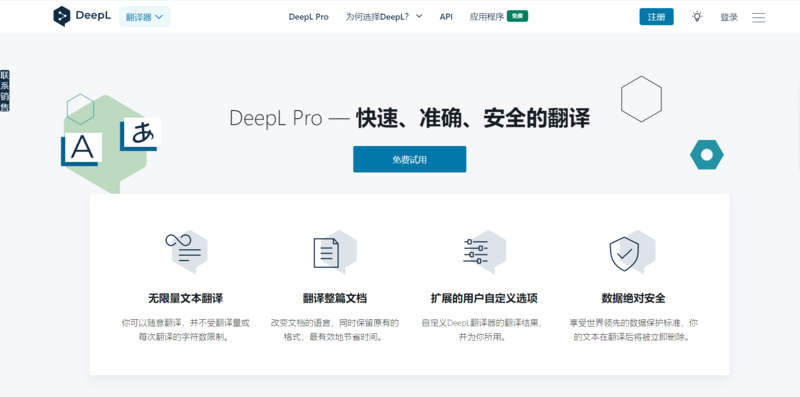800x397 pixels.
Task: Click text 自定义DeepL翻译器的翻译结果，
Action: point(482,323)
